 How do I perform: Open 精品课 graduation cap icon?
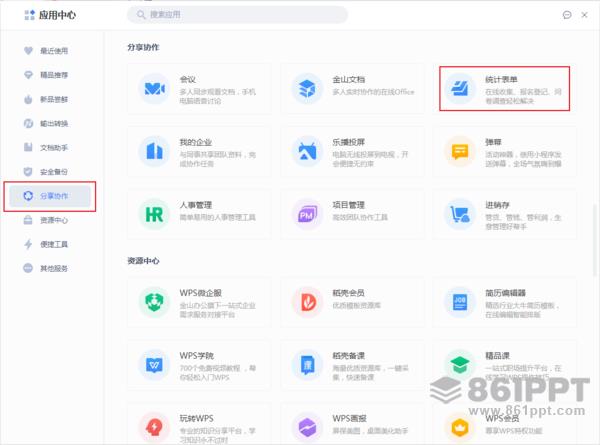tap(460, 365)
